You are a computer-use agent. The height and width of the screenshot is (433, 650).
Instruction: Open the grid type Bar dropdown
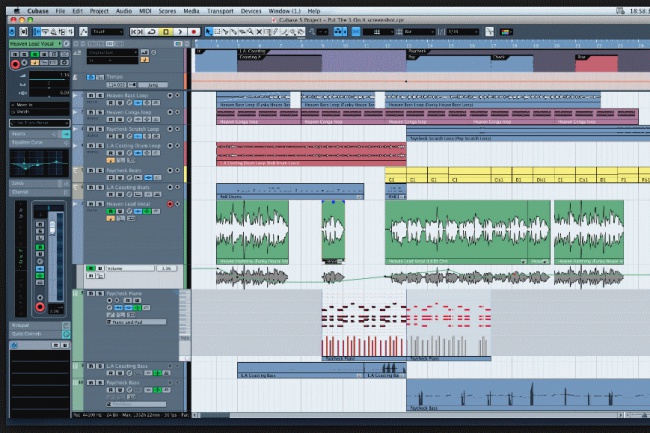420,32
